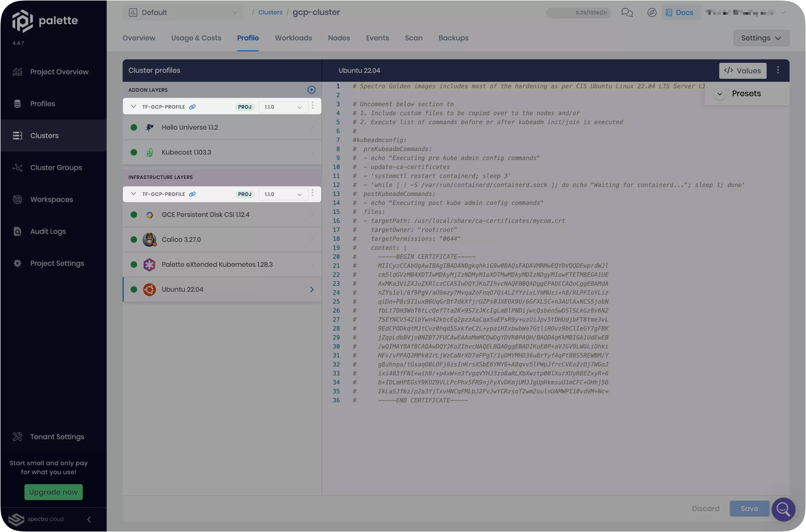Open kebab menu on addon TF-GCP-PROFILE
The height and width of the screenshot is (532, 806).
[312, 105]
